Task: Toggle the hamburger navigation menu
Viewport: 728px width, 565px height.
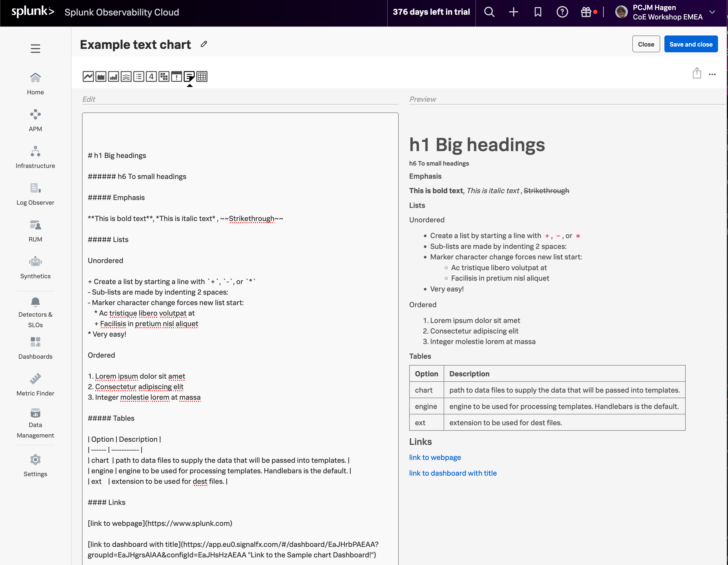Action: point(35,49)
